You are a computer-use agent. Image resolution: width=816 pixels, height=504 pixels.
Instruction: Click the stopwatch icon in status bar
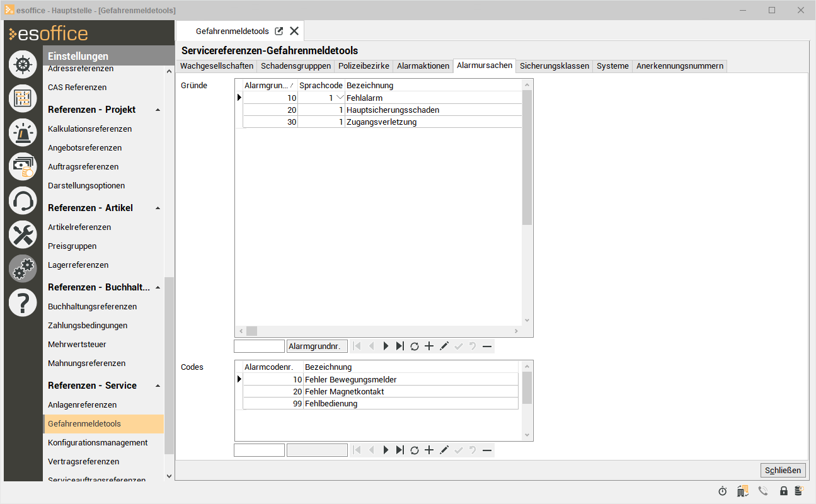point(722,491)
